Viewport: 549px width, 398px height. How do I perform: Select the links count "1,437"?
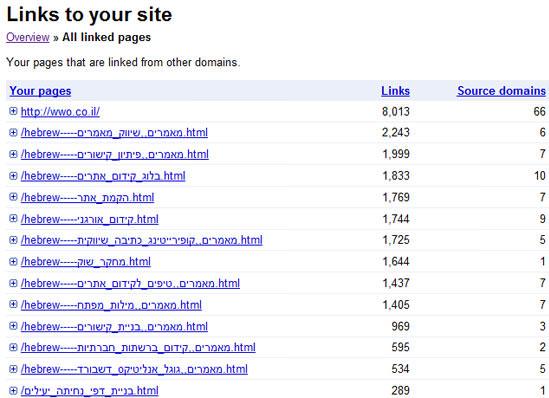396,283
